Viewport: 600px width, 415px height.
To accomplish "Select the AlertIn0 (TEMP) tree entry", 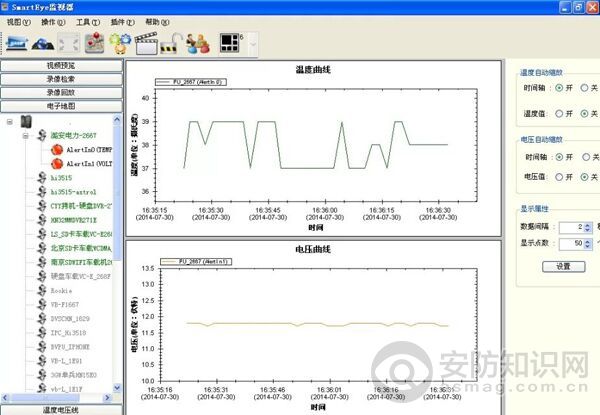I will 89,150.
